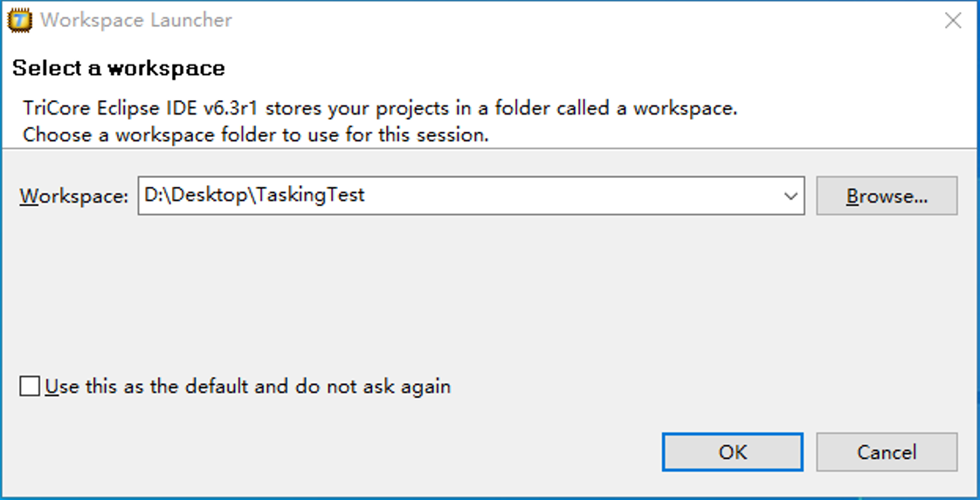Enable the use-as-default checkbox
The height and width of the screenshot is (500, 980).
click(x=30, y=387)
